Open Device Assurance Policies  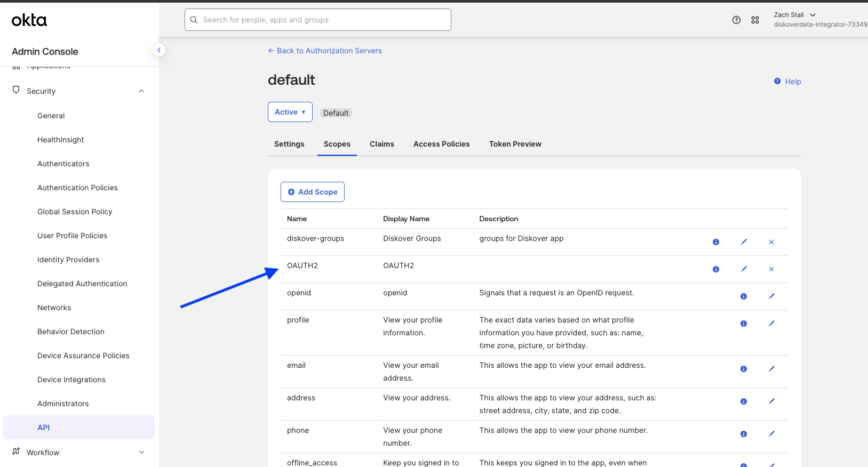[x=83, y=356]
